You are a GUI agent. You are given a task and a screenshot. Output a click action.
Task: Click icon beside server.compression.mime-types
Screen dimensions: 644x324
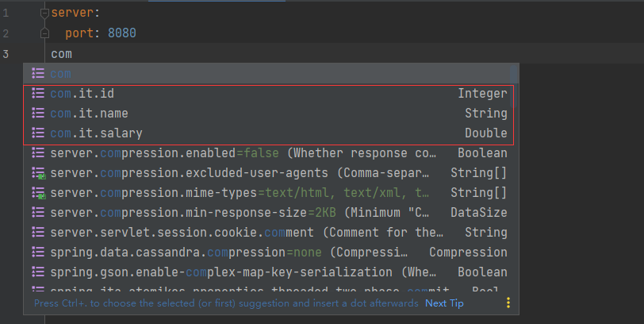[39, 193]
